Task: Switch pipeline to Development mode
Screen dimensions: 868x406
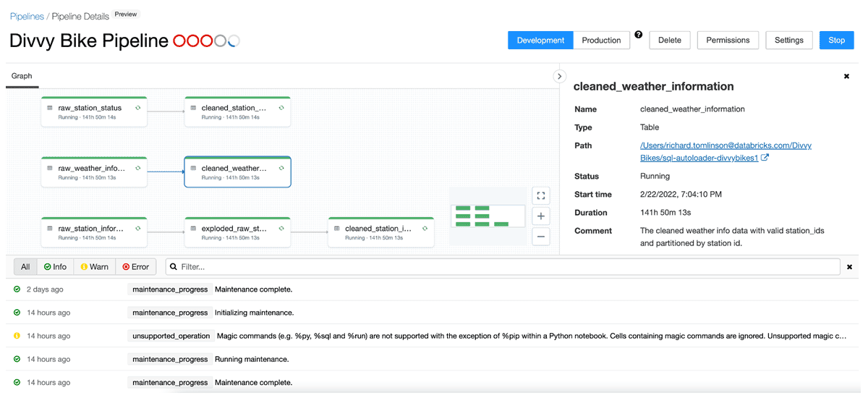Action: tap(540, 41)
